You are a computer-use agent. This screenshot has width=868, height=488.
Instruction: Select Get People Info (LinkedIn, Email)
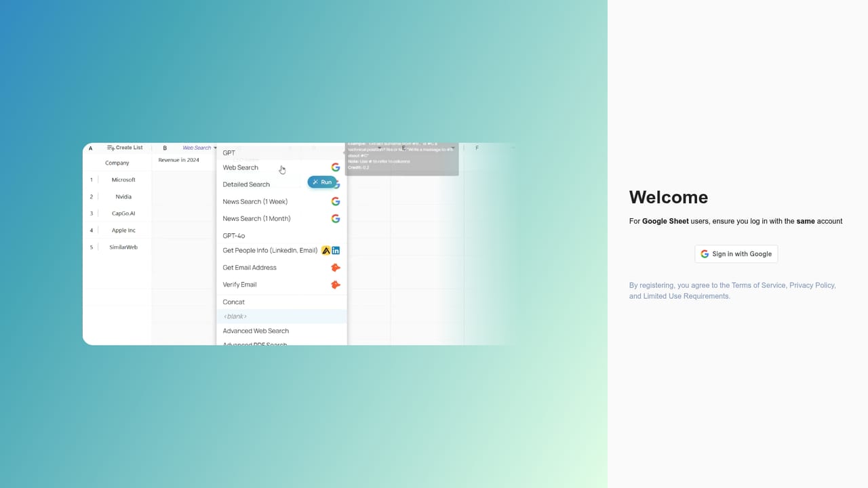270,251
